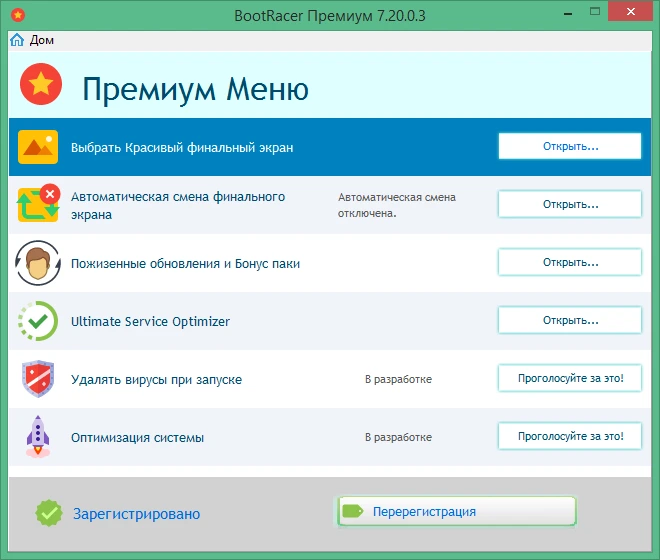Open lifetime updates and bonus packs
The height and width of the screenshot is (560, 660).
pos(570,262)
